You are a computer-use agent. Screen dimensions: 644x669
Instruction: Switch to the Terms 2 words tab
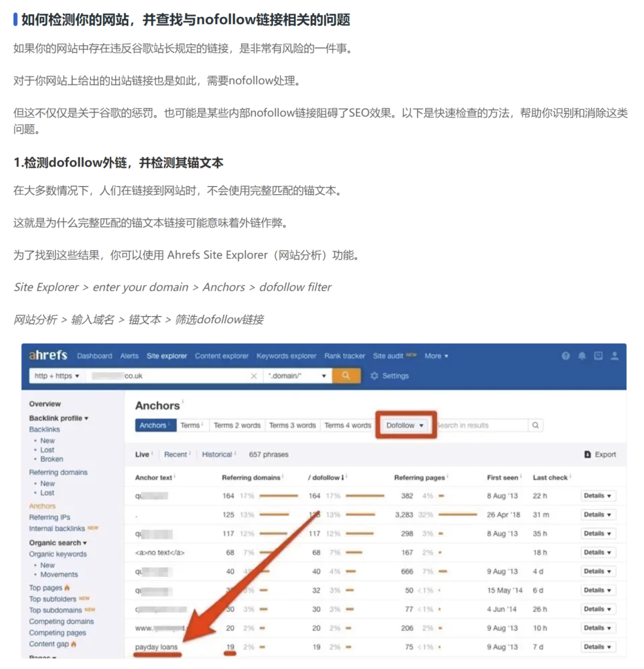tap(236, 425)
